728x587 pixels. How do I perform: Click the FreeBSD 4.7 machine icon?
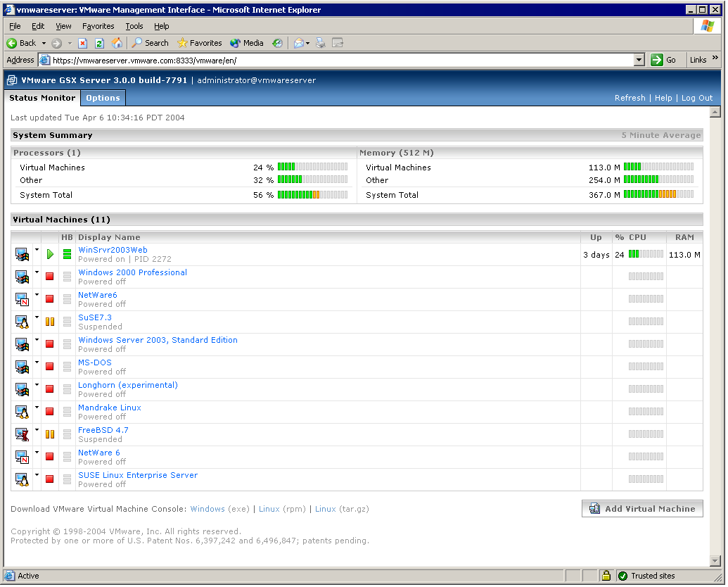21,434
